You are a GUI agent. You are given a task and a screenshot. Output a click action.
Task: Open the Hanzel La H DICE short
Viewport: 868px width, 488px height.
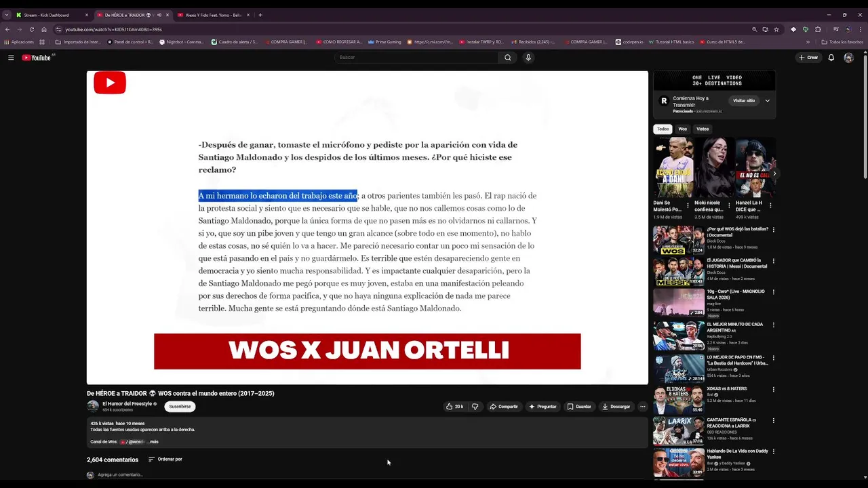click(755, 167)
